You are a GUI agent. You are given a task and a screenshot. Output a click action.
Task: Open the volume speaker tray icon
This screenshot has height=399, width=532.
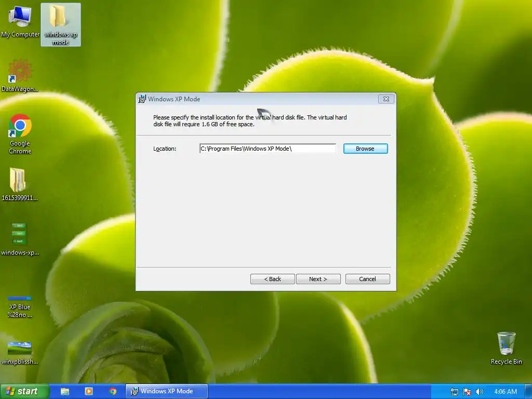[480, 392]
